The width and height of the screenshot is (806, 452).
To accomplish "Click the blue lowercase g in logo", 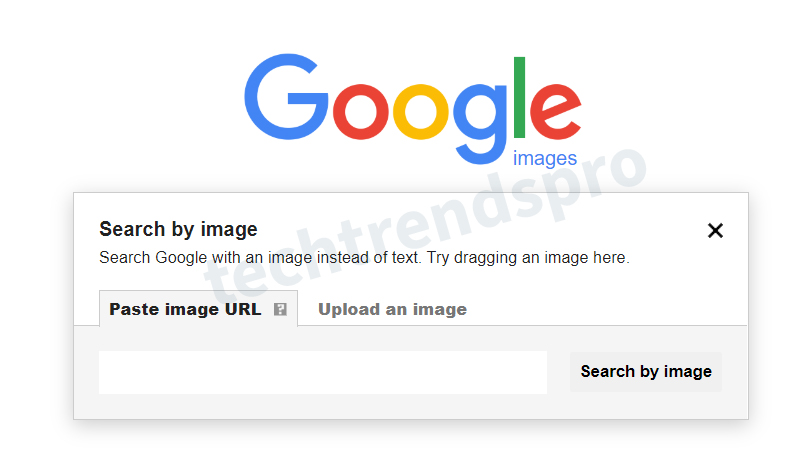I will tap(480, 124).
